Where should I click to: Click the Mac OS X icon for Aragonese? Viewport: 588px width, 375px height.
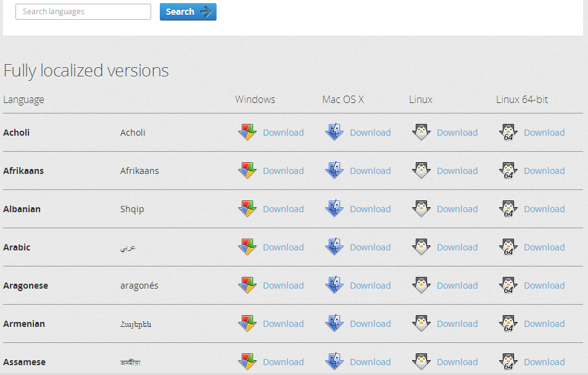pyautogui.click(x=334, y=285)
